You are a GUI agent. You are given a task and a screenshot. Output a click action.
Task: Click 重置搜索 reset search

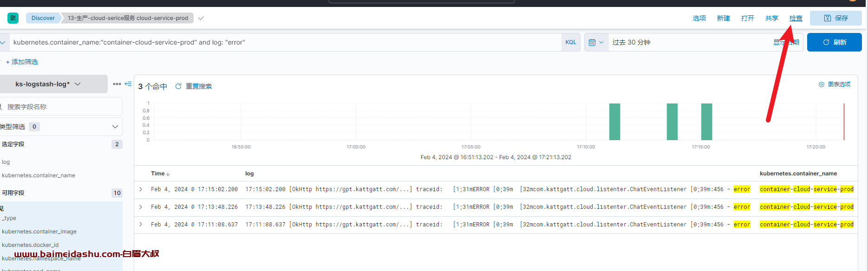[x=194, y=86]
